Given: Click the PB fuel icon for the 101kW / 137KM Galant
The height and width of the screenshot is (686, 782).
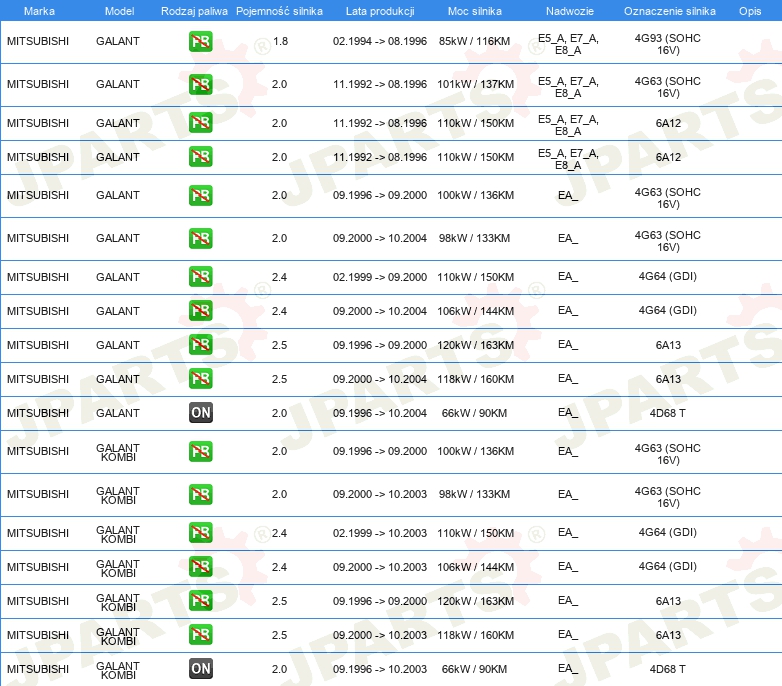Looking at the screenshot, I should click(200, 85).
